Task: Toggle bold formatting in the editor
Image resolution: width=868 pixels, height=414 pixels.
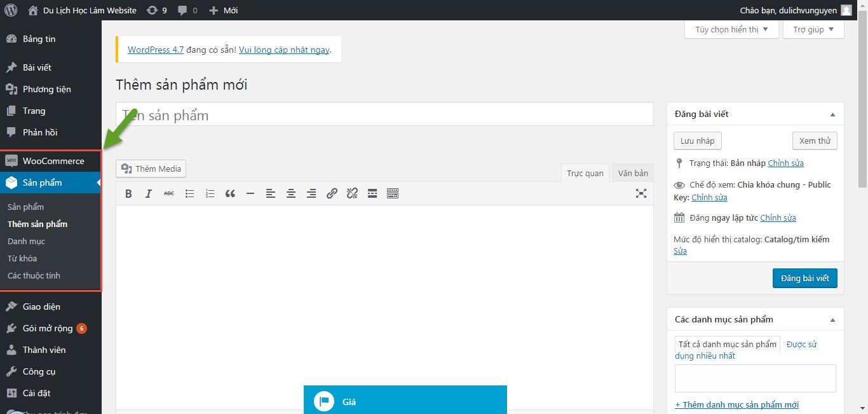Action: (128, 193)
